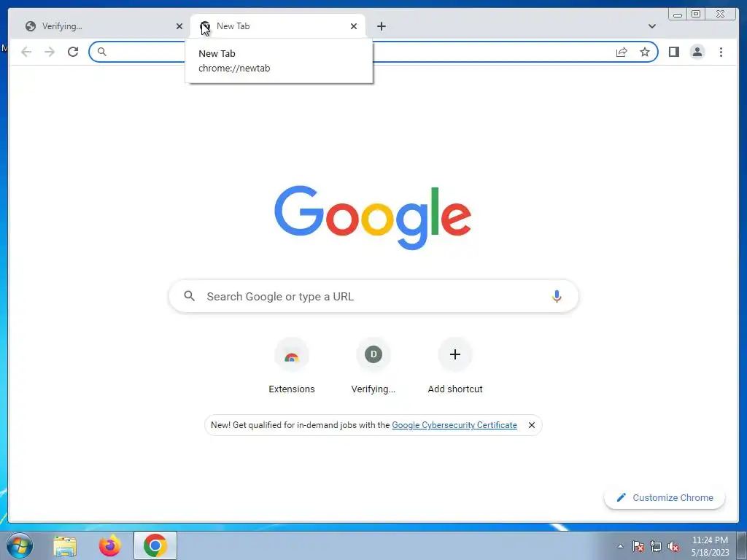Start voice search with the microphone icon
Screen dimensions: 747x560
(x=557, y=296)
